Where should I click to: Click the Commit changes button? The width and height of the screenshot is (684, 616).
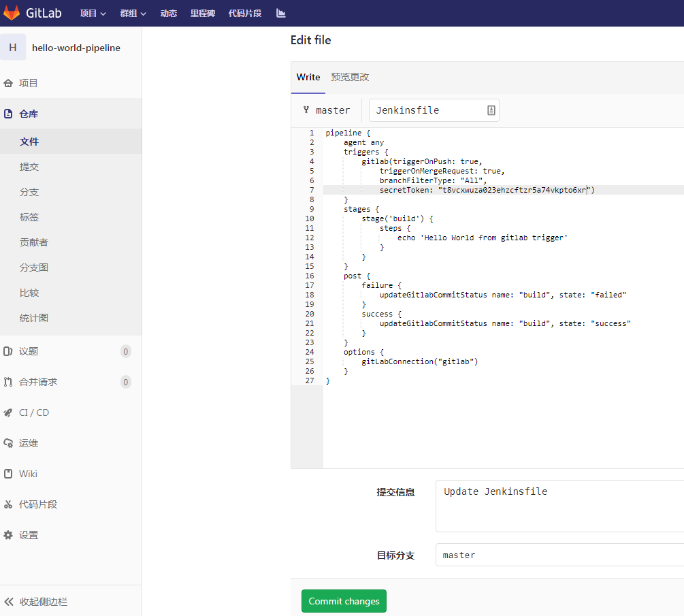tap(344, 601)
